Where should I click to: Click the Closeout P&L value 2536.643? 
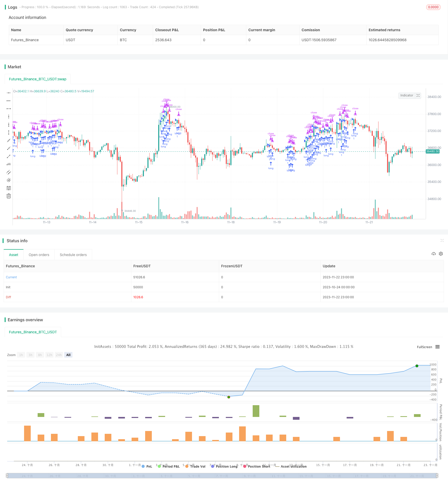point(163,40)
